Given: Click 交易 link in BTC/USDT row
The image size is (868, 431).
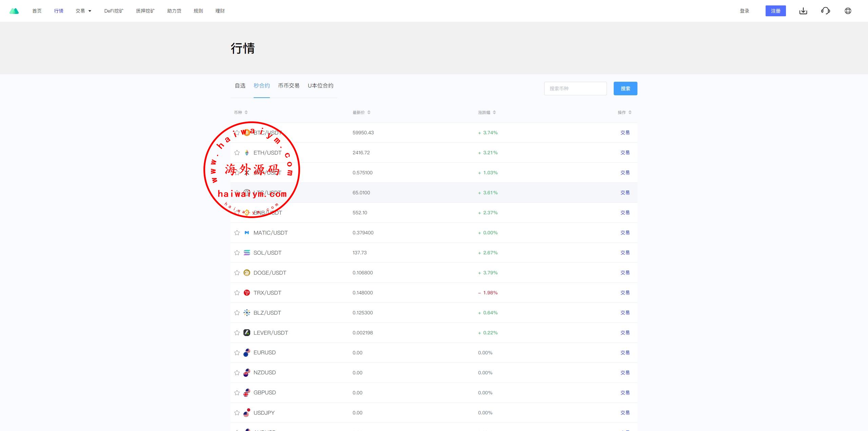Looking at the screenshot, I should (625, 133).
